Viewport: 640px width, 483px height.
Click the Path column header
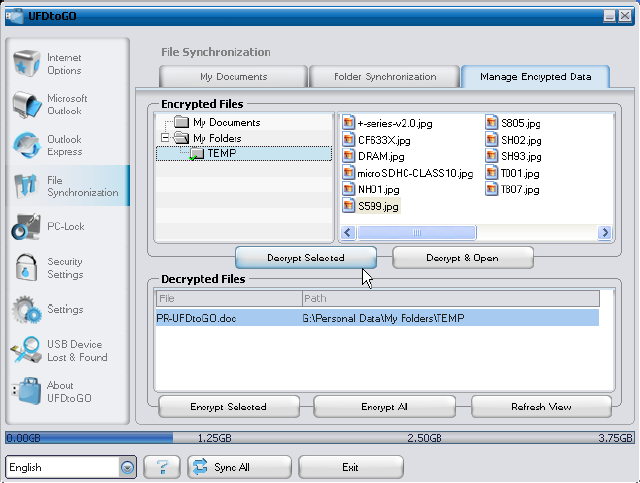click(x=451, y=298)
